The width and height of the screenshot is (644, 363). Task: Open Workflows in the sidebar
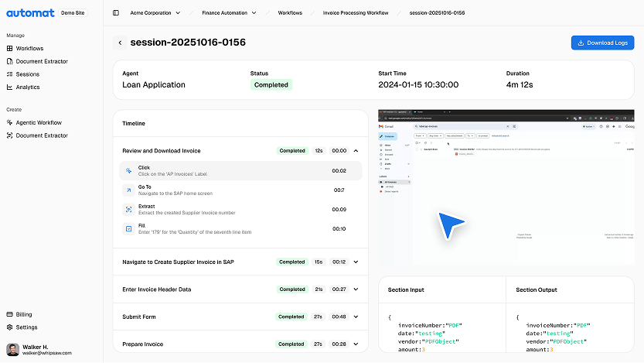29,48
